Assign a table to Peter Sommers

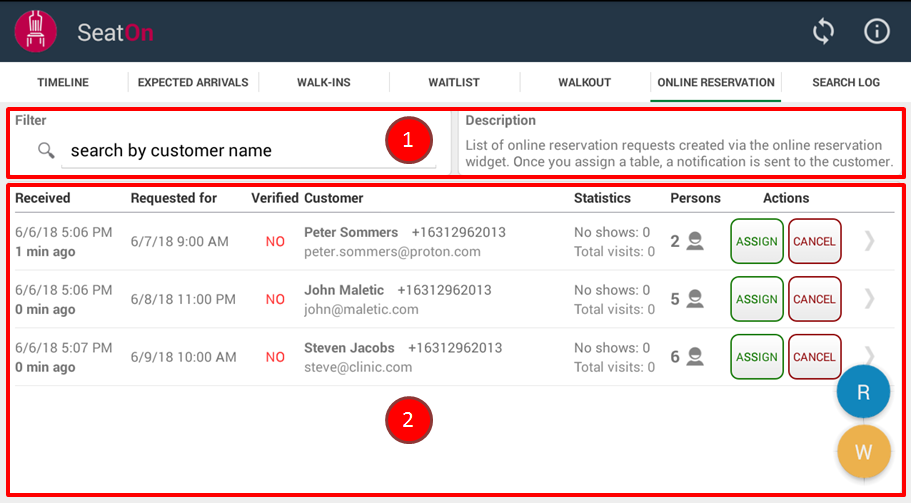tap(757, 241)
